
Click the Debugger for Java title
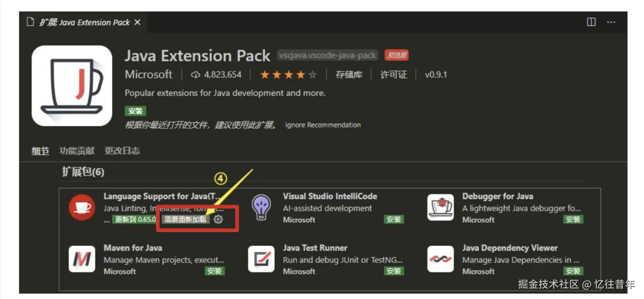498,196
